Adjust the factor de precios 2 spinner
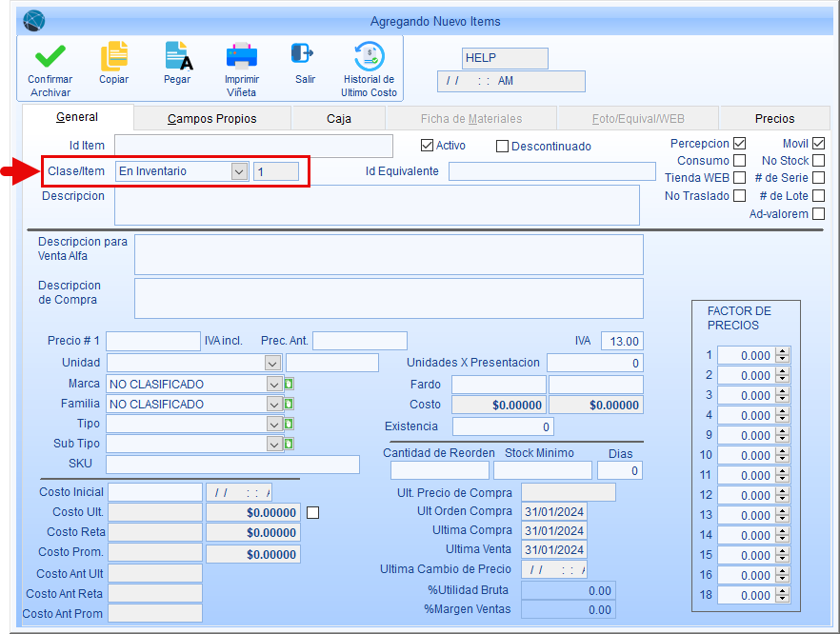 (x=783, y=375)
